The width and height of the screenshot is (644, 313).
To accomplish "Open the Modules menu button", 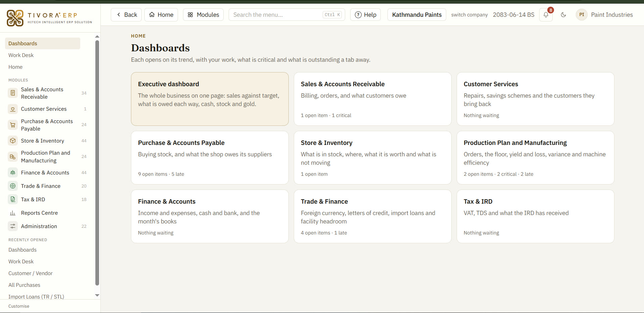I will click(x=203, y=15).
